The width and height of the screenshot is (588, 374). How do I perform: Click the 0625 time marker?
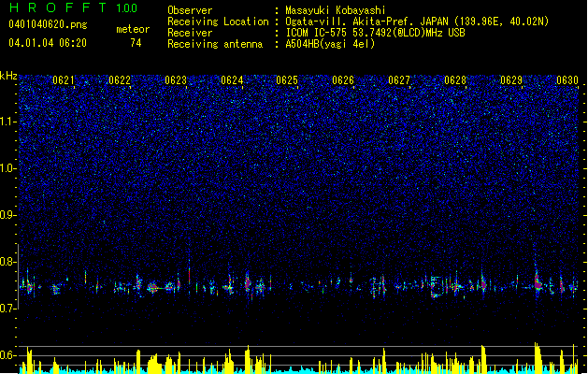click(287, 80)
